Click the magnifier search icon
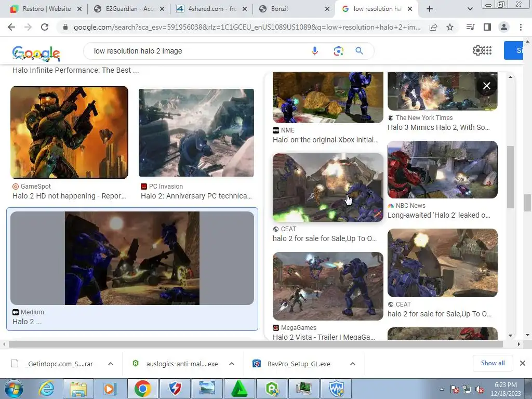Image resolution: width=532 pixels, height=399 pixels. (x=360, y=51)
